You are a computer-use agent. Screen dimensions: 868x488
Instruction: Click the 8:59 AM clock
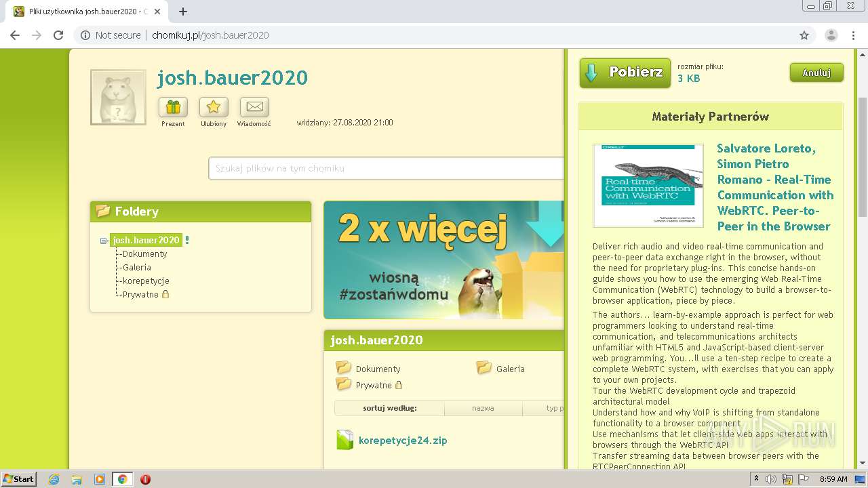833,479
